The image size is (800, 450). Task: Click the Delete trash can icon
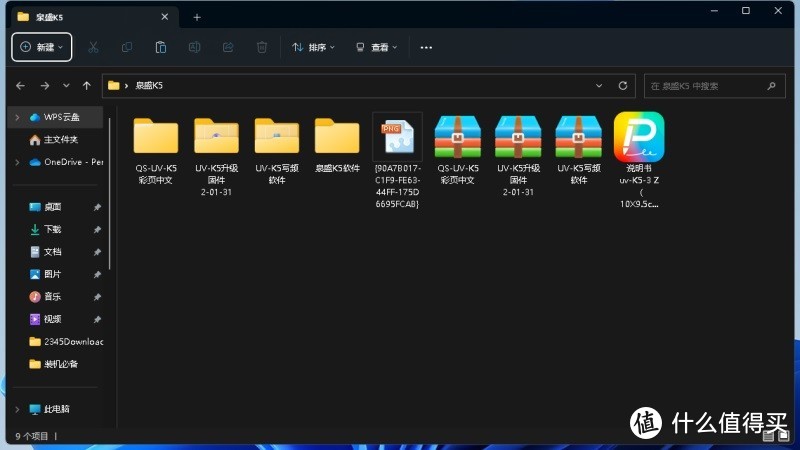click(x=262, y=47)
